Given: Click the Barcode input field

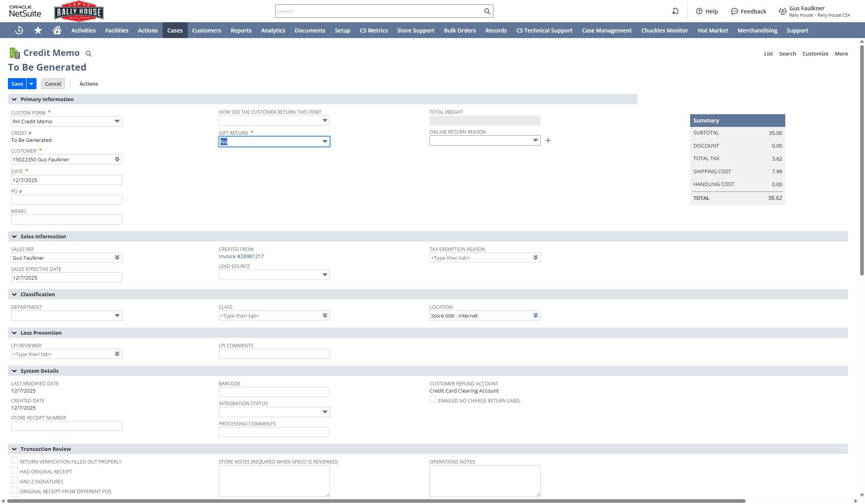Looking at the screenshot, I should click(274, 392).
